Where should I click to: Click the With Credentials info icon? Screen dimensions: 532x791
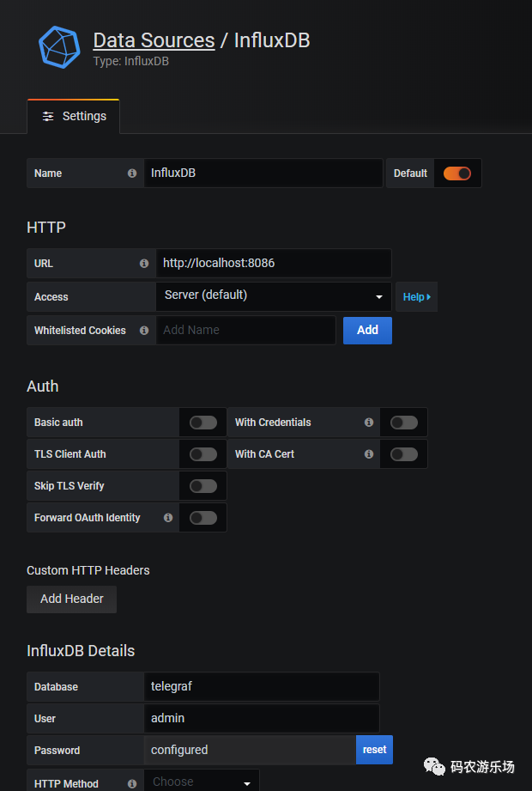click(x=369, y=423)
